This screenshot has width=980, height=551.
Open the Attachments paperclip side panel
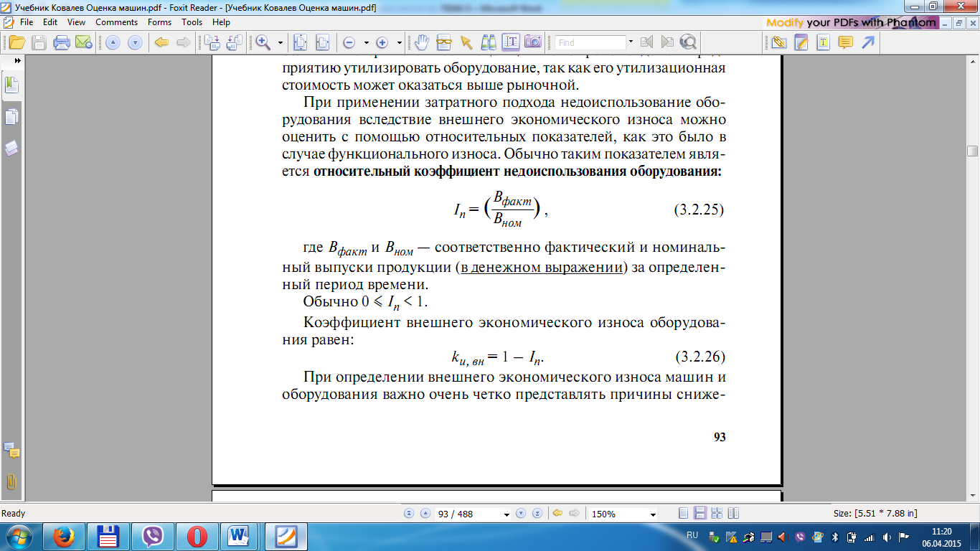tap(11, 481)
